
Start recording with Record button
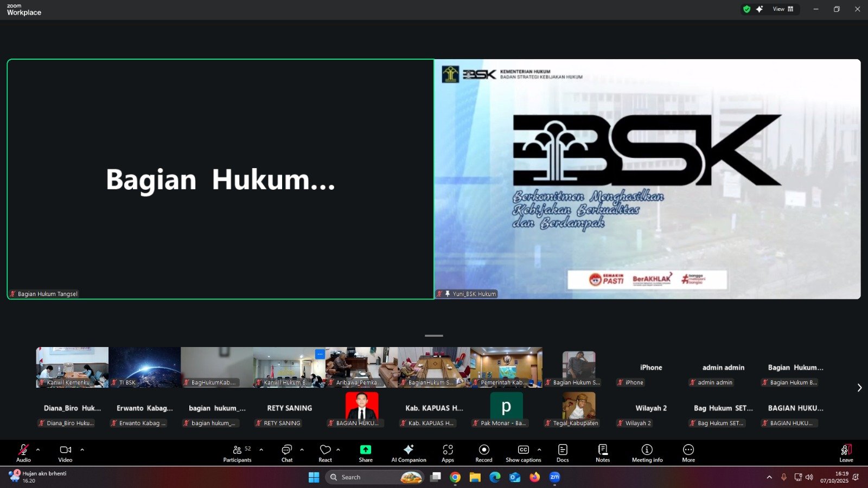[x=484, y=453]
